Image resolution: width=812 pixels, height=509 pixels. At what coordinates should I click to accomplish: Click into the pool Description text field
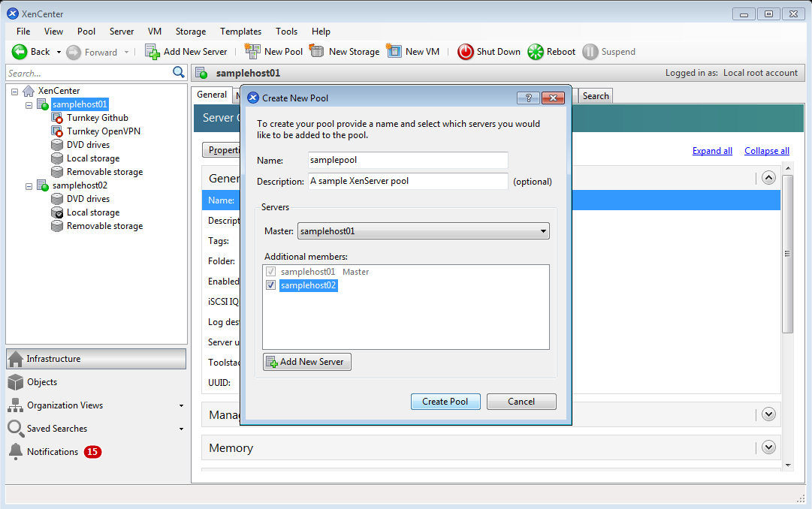pos(408,181)
